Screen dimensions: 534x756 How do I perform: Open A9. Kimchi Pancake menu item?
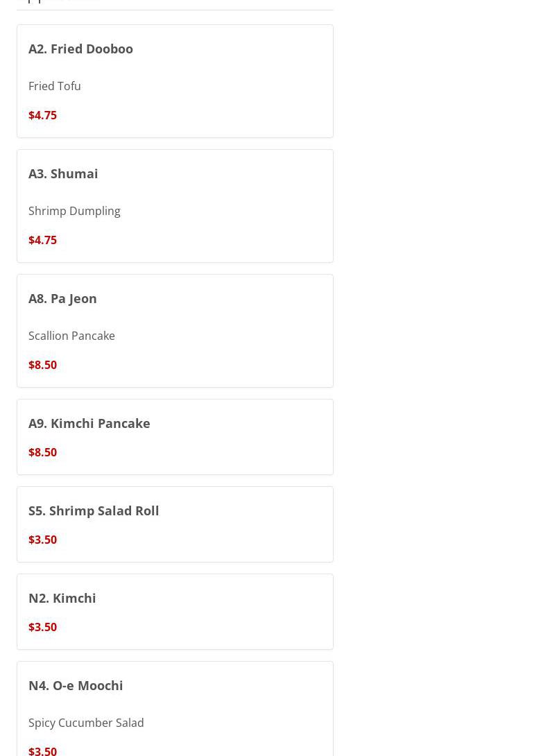coord(89,424)
